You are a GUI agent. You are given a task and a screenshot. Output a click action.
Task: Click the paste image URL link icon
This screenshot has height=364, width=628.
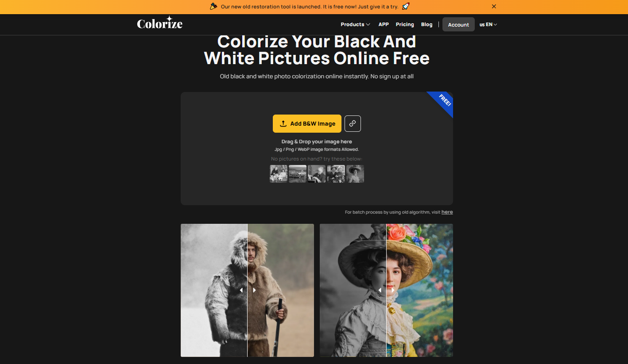(x=353, y=124)
